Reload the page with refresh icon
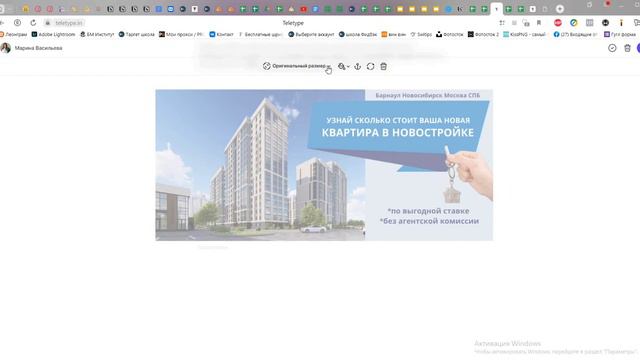Viewport: 640px width, 360px height. 33,23
